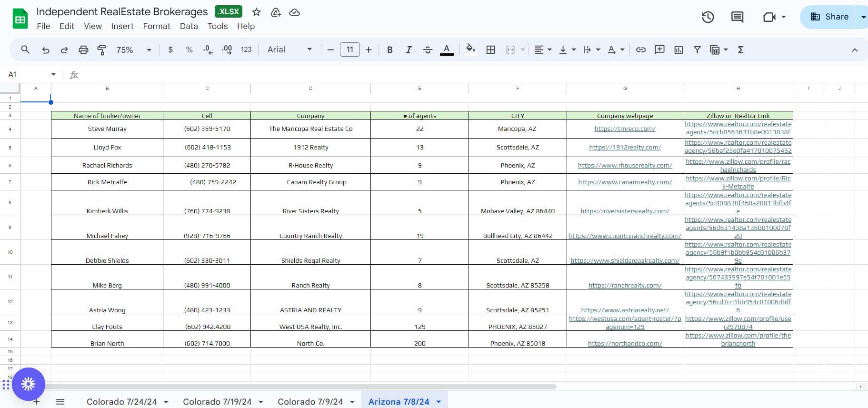868x408 pixels.
Task: Open the Add to Drive shortcut icon
Action: (x=276, y=12)
